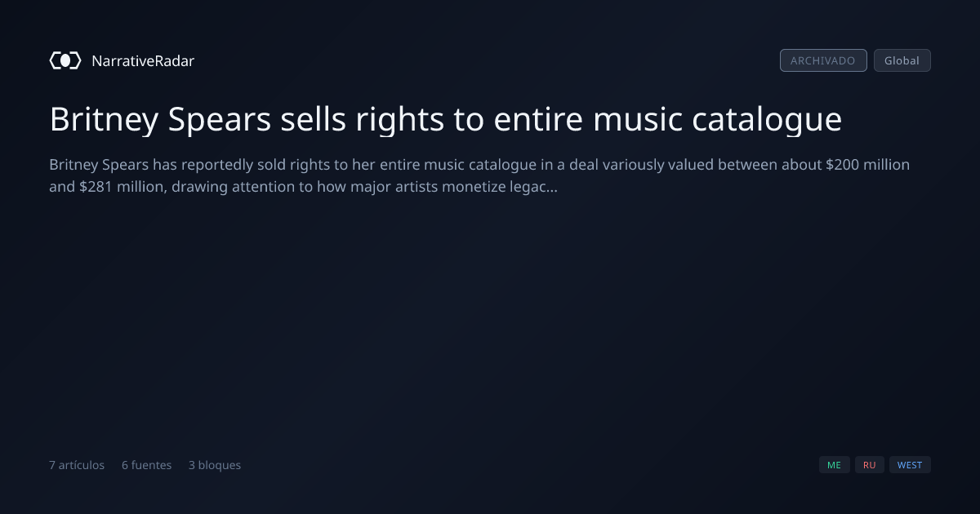Show the 6 fuentes count
This screenshot has width=980, height=514.
[x=147, y=465]
